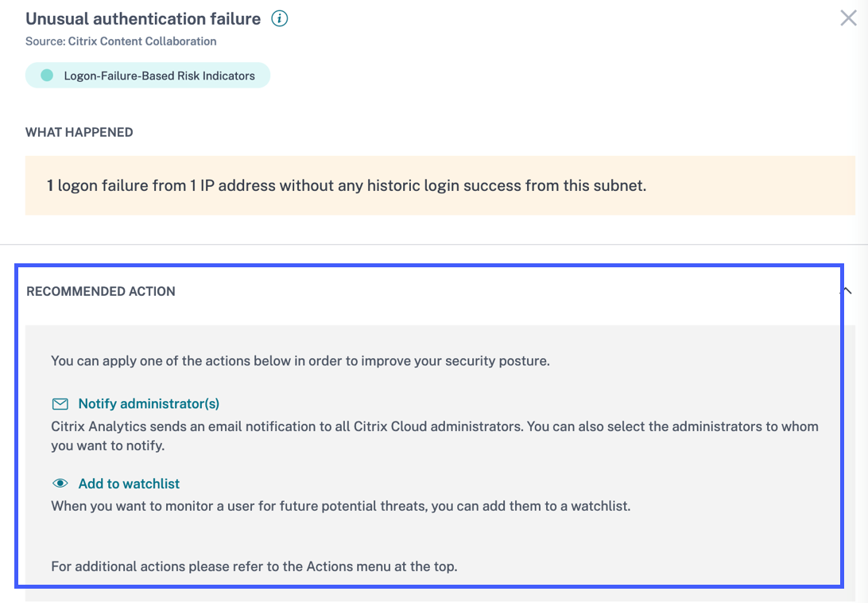Open the Notify administrator(s) link
Viewport: 868px width, 603px height.
149,404
